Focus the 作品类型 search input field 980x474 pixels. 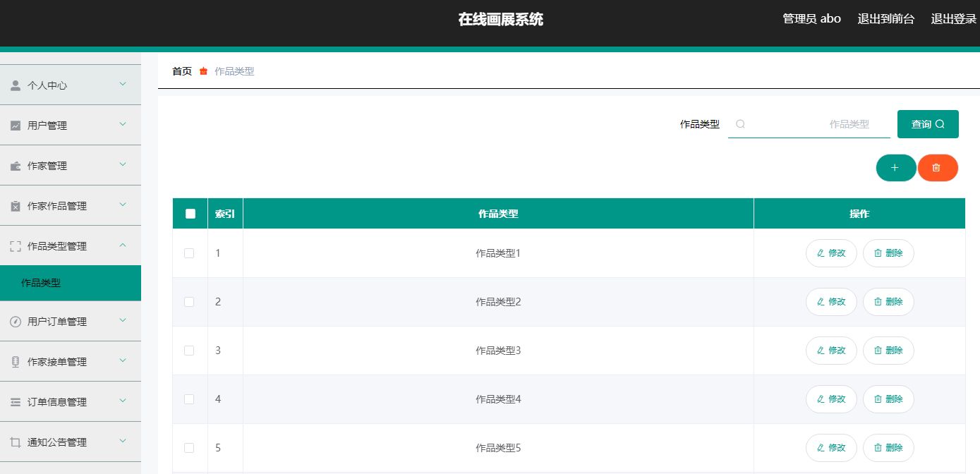(x=809, y=124)
